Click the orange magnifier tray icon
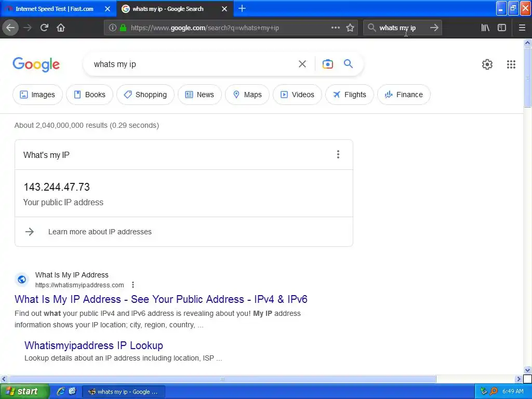532x399 pixels. click(494, 391)
